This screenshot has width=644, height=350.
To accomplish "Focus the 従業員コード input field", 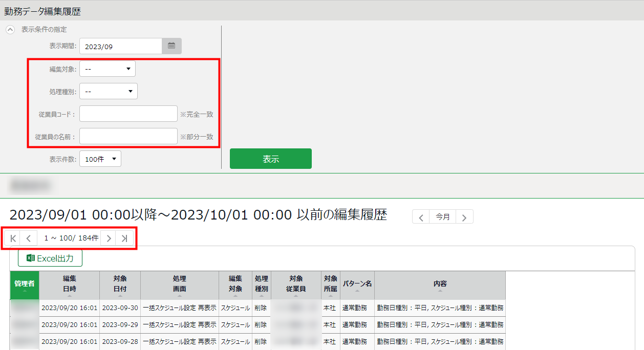I will (x=128, y=114).
